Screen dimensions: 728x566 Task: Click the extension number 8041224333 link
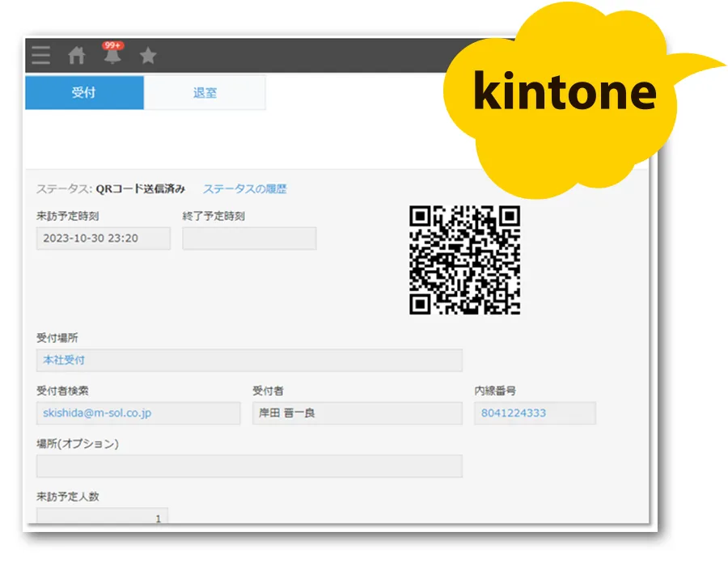point(513,413)
